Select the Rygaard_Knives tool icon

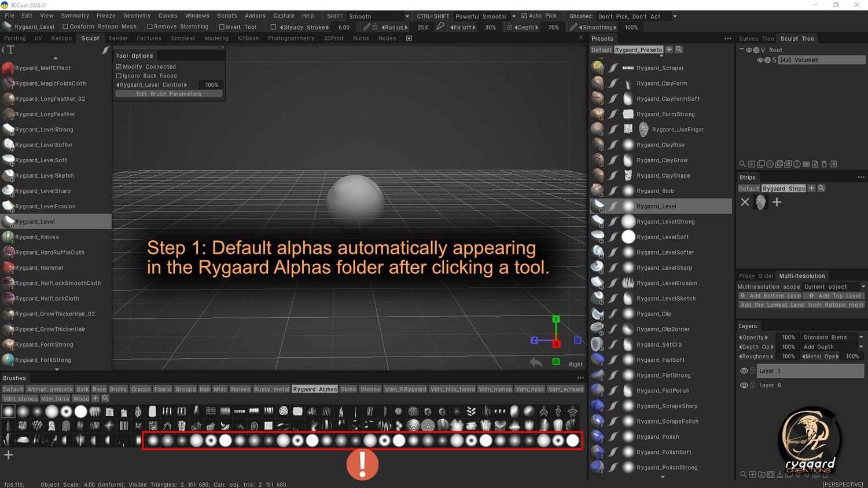8,237
